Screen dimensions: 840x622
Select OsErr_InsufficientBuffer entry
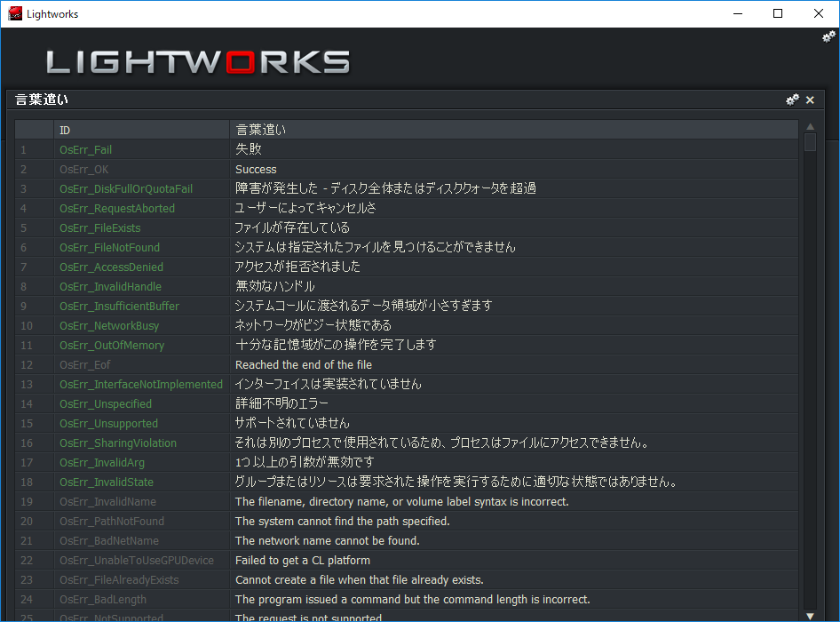141,307
